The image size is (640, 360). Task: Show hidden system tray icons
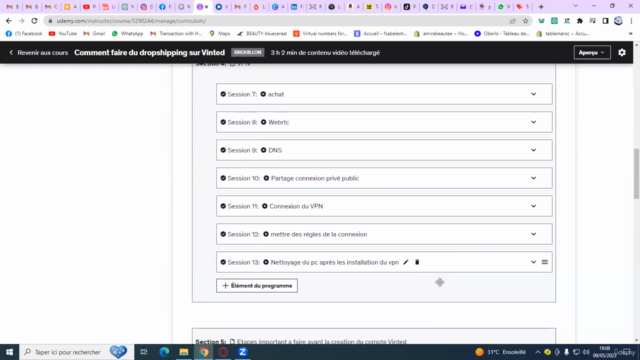[x=538, y=352]
